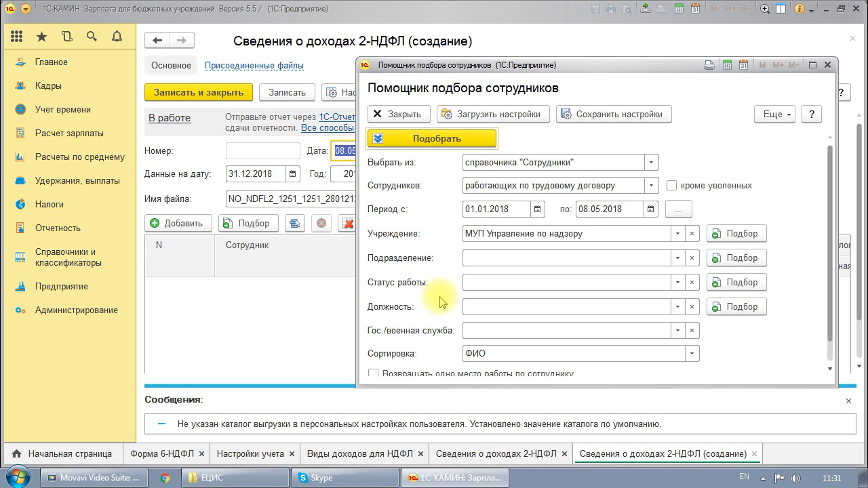Screen dimensions: 868x488
Task: Expand the Выбрать из dropdown
Action: [651, 163]
